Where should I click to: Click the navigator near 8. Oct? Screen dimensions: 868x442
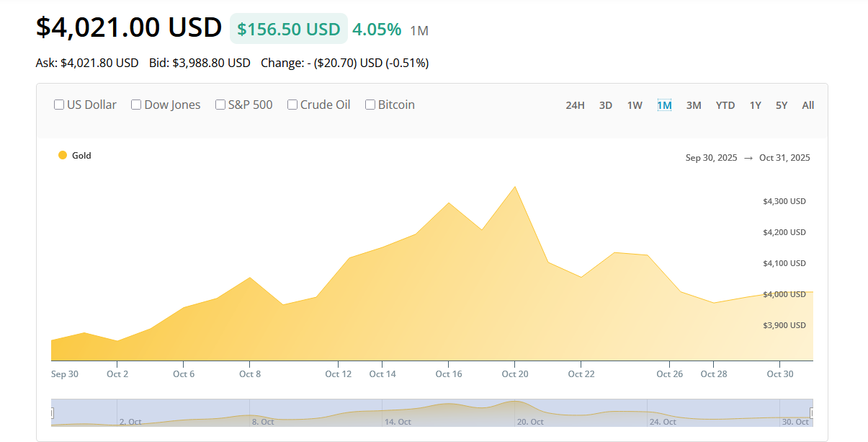click(x=263, y=422)
